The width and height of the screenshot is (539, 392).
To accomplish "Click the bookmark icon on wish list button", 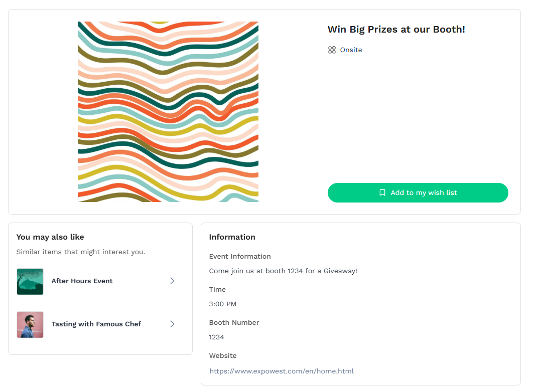I will [x=382, y=192].
